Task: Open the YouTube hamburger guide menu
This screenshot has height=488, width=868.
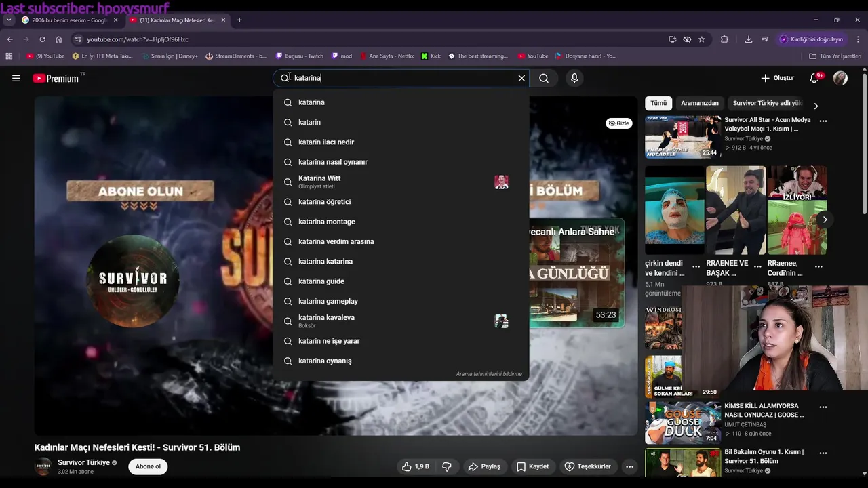Action: (16, 78)
